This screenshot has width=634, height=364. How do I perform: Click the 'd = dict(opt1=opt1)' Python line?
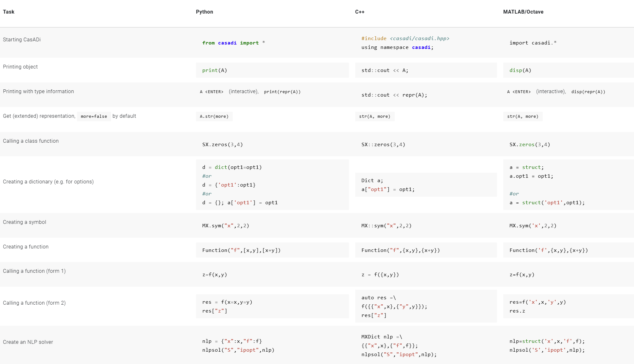(232, 167)
